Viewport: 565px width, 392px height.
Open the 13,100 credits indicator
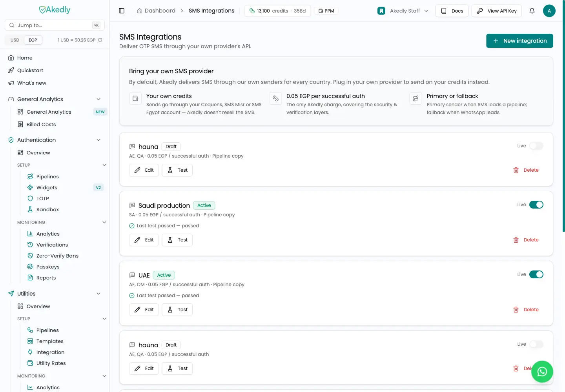pos(278,11)
